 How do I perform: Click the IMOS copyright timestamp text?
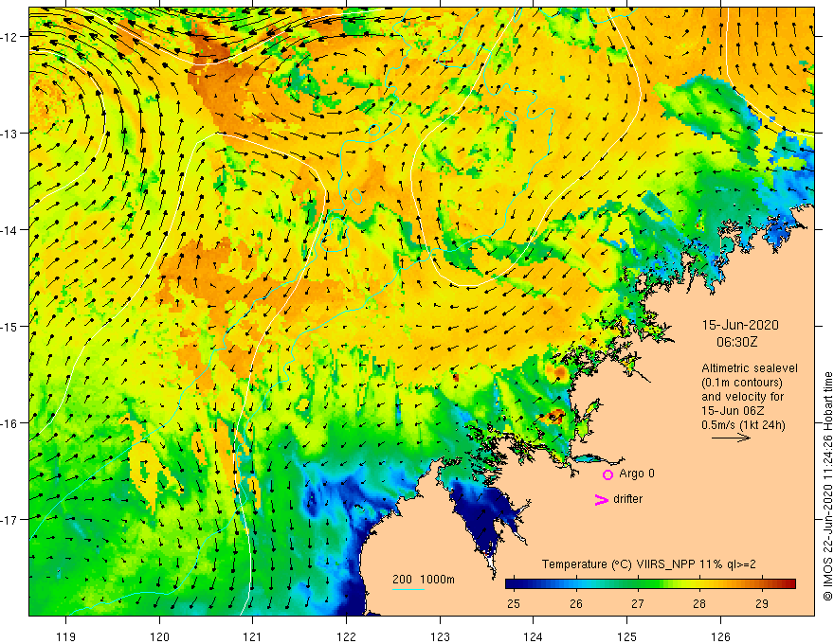(x=827, y=487)
